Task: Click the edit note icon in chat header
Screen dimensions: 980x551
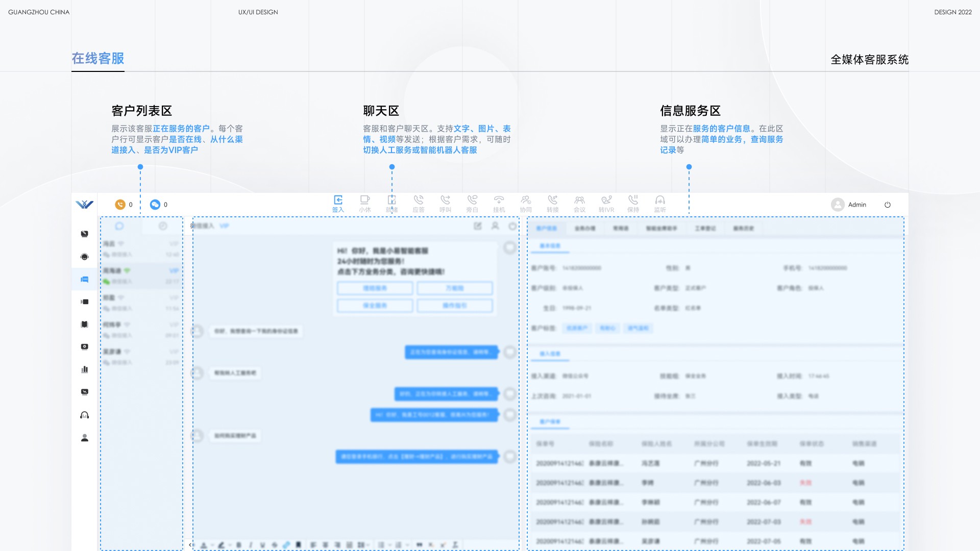Action: click(478, 226)
